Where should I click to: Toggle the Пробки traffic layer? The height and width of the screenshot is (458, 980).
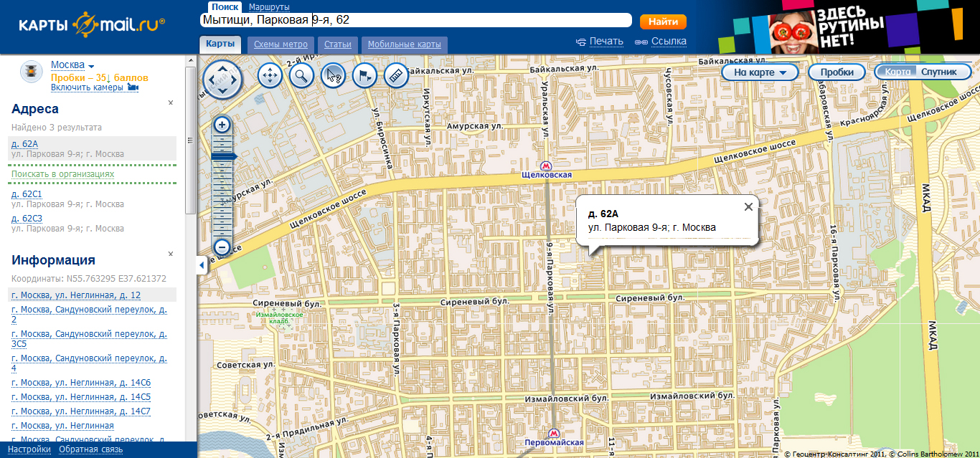[837, 72]
